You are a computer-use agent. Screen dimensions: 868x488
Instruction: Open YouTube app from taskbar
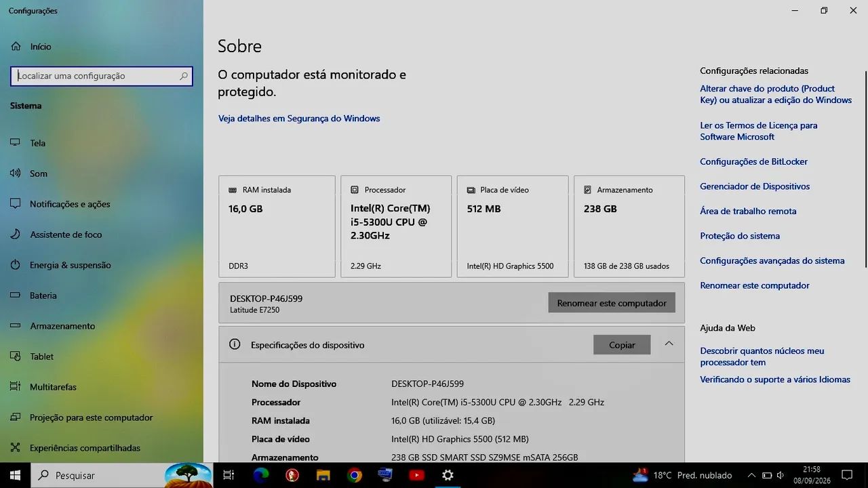(416, 475)
